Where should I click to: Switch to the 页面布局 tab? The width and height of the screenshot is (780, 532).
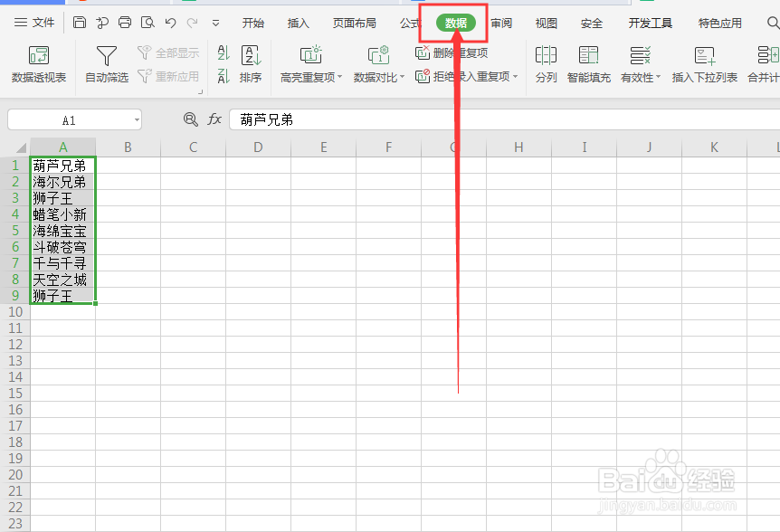pos(354,23)
